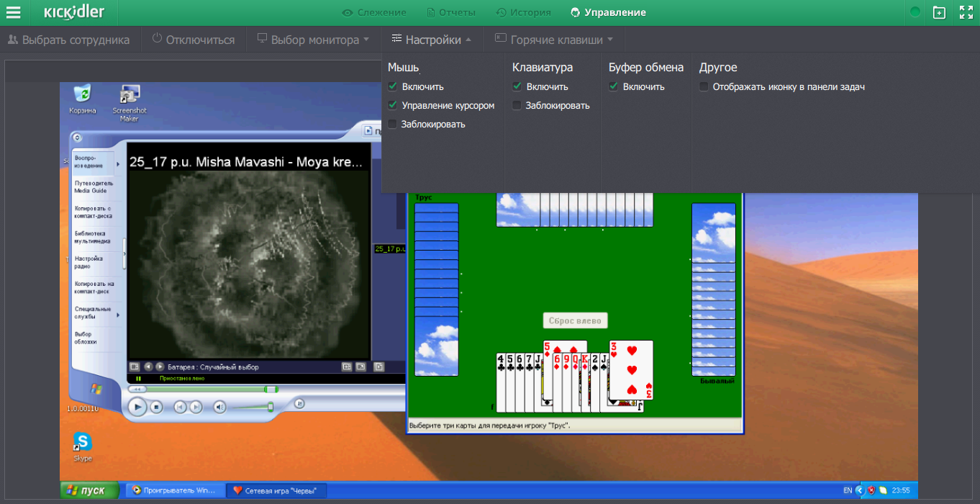This screenshot has width=980, height=504.
Task: Enable Отображать иконку в панели задач
Action: point(704,86)
